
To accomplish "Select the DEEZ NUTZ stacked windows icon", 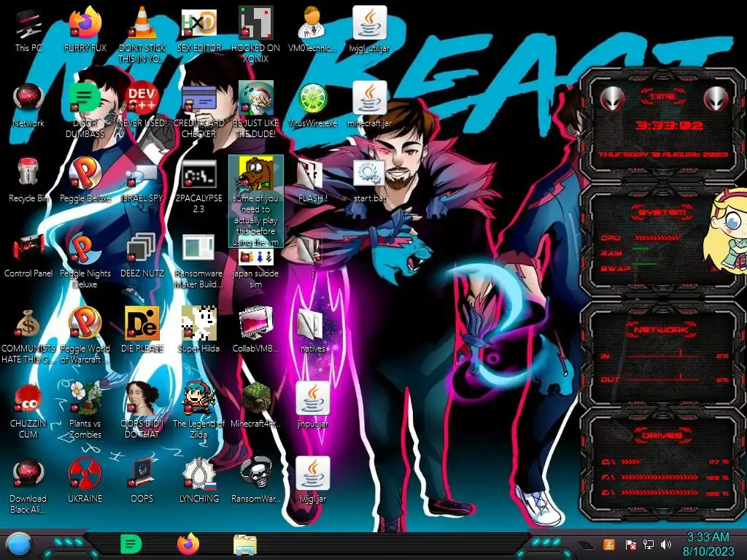I will (x=142, y=249).
